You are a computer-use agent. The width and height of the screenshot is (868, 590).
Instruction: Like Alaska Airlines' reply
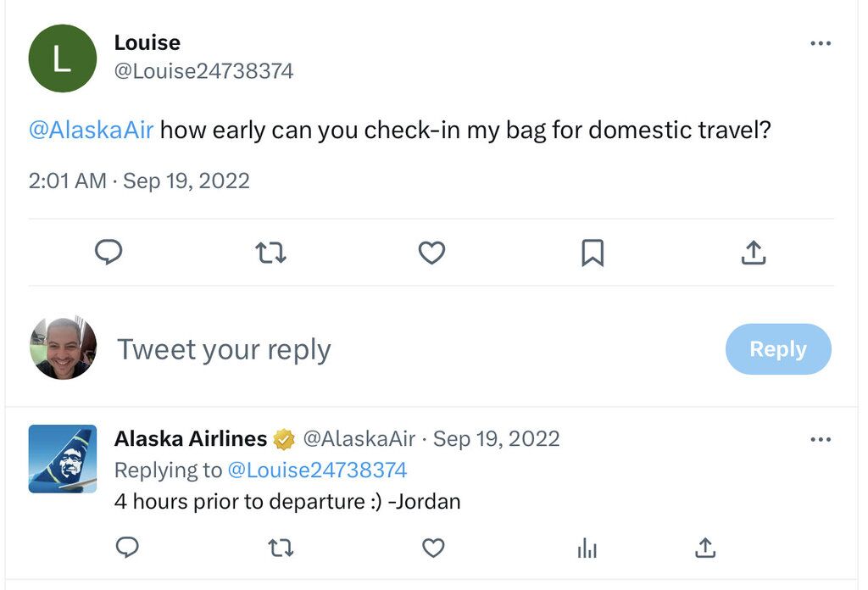click(x=433, y=548)
